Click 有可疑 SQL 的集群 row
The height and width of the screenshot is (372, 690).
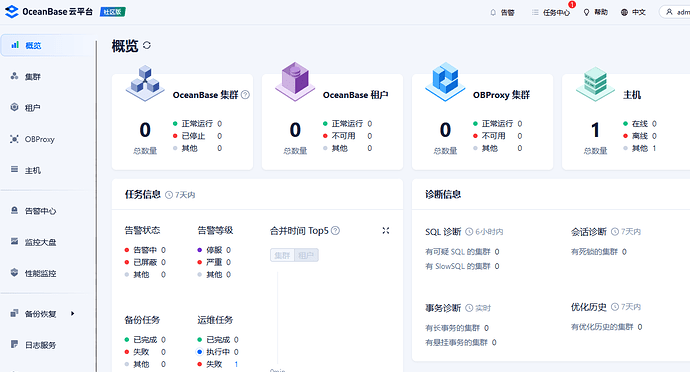pyautogui.click(x=462, y=252)
